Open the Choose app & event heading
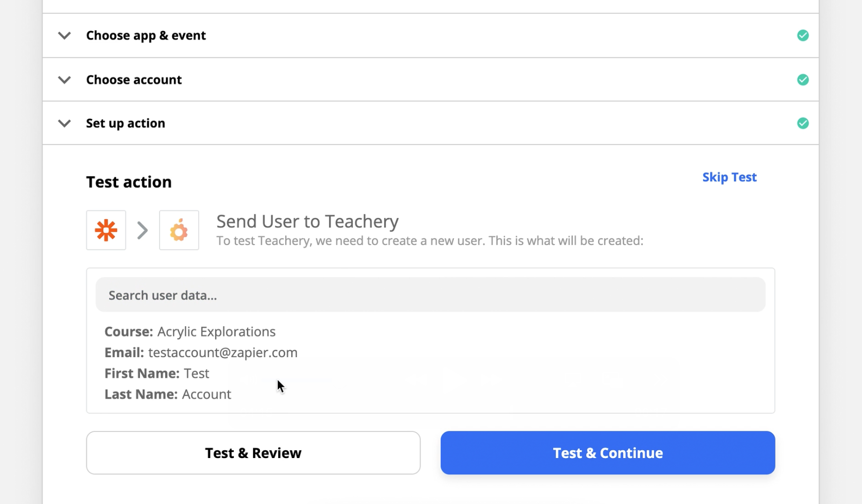This screenshot has width=862, height=504. [x=146, y=36]
